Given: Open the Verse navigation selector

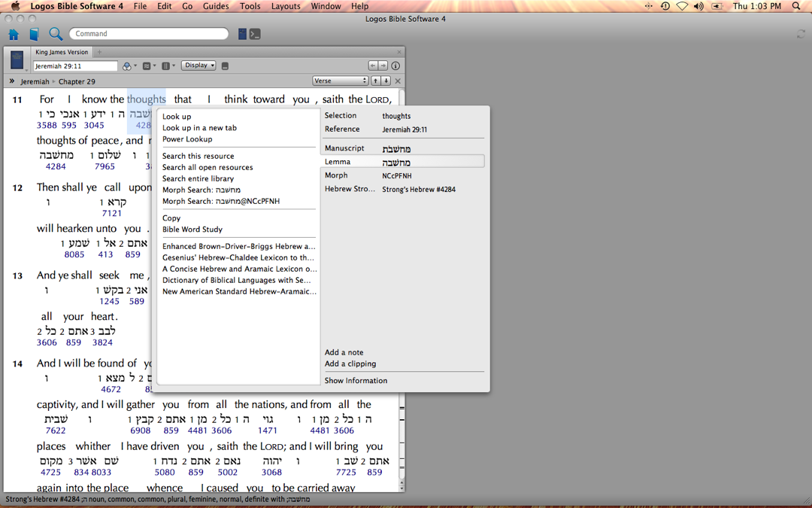Looking at the screenshot, I should point(341,81).
